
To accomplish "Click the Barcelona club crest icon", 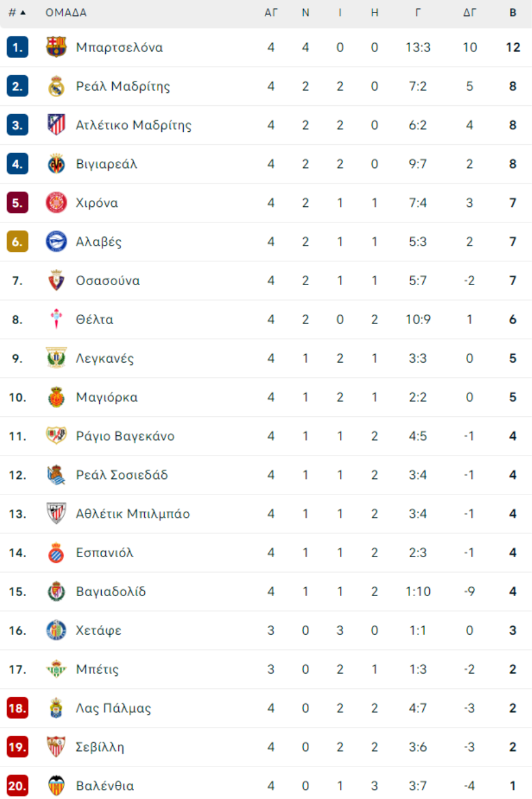I will pos(56,47).
